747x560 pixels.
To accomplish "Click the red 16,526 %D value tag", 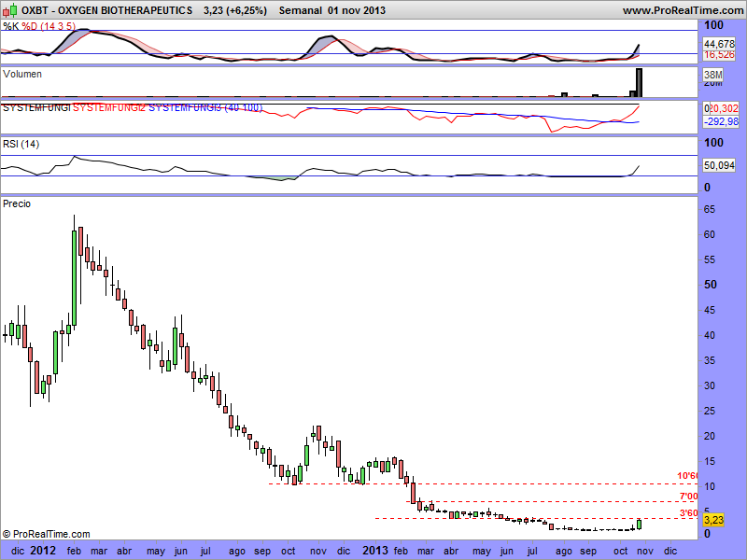I will click(719, 57).
